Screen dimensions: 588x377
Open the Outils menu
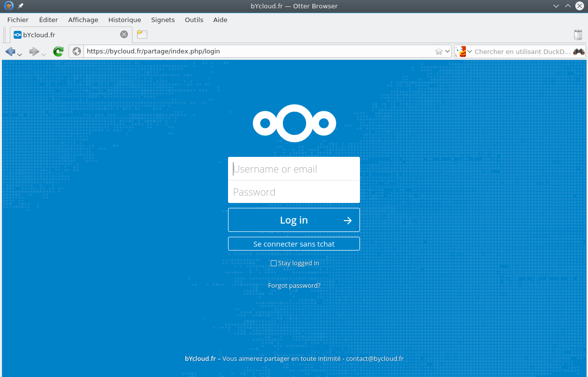point(194,20)
